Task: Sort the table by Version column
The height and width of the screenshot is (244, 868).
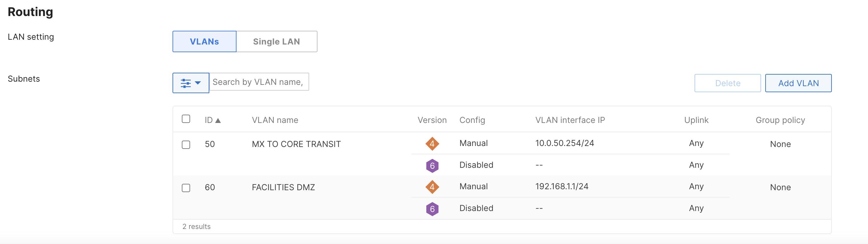Action: [x=432, y=120]
